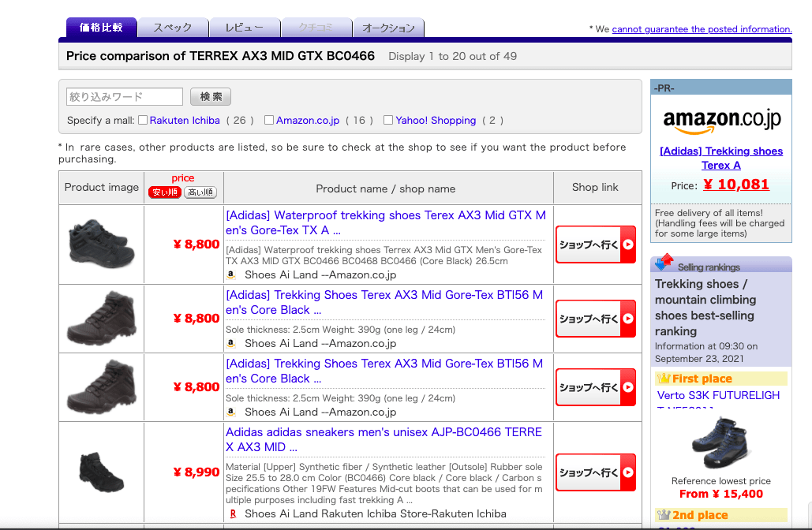Tick the Amazon.co.jp mall filter checkbox

point(269,121)
